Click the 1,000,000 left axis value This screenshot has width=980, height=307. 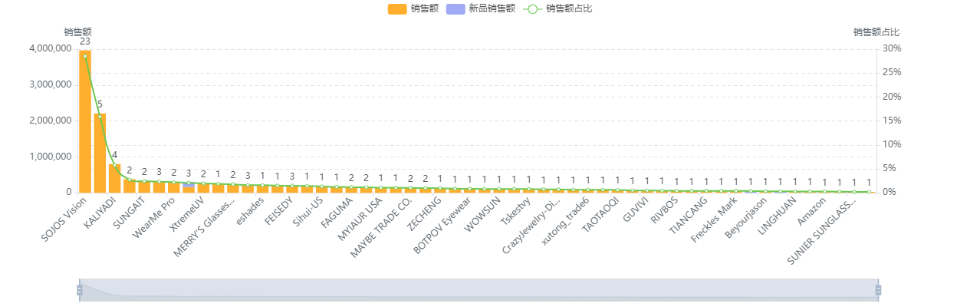point(51,157)
